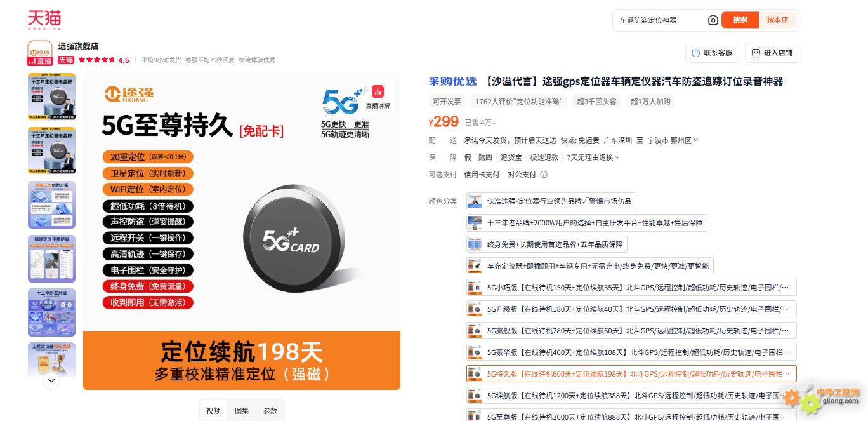This screenshot has width=868, height=421.
Task: Click info icon beside 对公支付
Action: [x=543, y=175]
